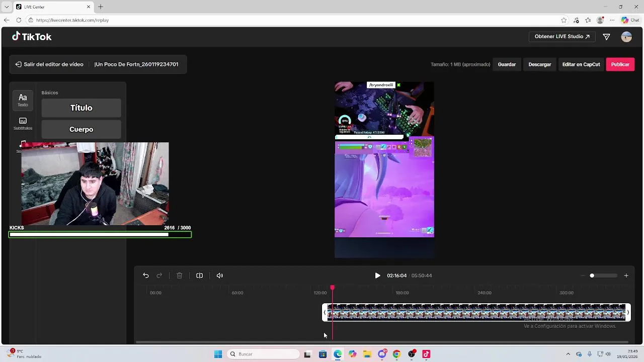
Task: Open Editar en CapCut
Action: tap(581, 64)
